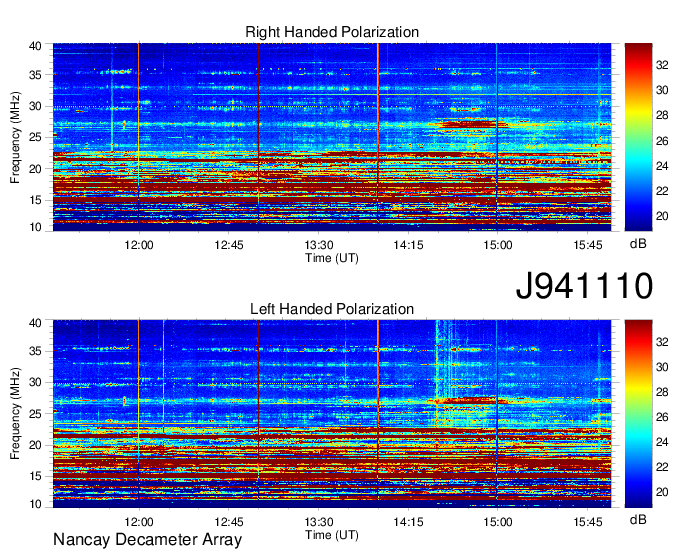Click the 22 dB label on right-handed colorbar
Viewport: 680px width, 552px height.
662,191
